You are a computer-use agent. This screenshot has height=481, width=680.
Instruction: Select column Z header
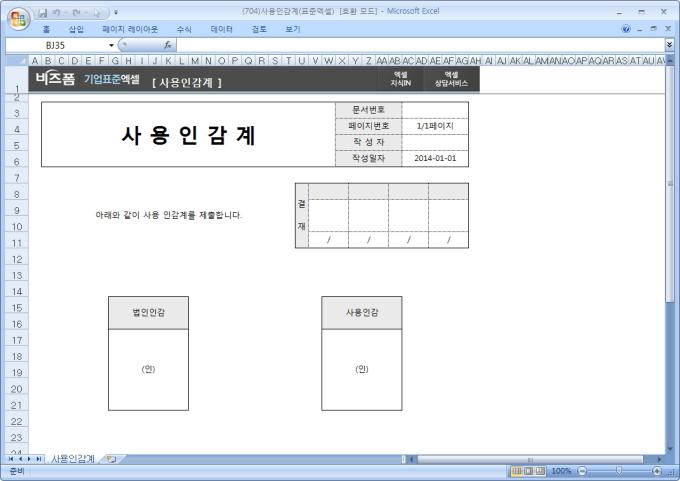pyautogui.click(x=368, y=61)
